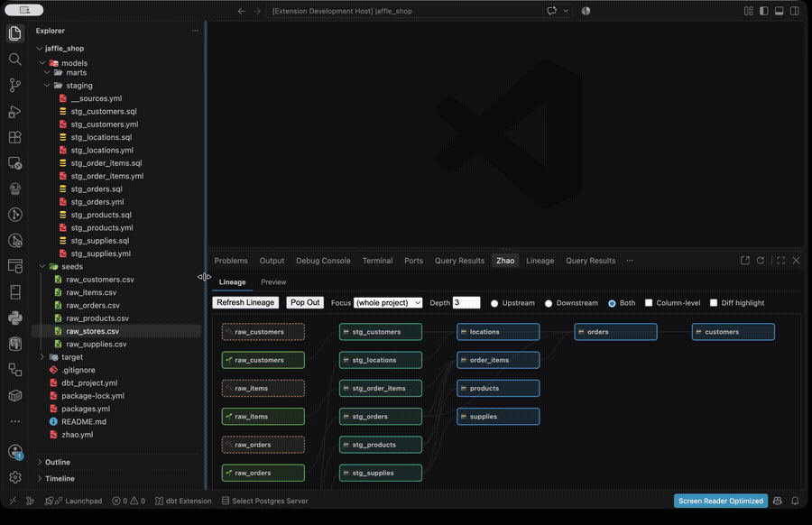Open the Search view icon
Viewport: 812px width, 525px height.
[15, 60]
